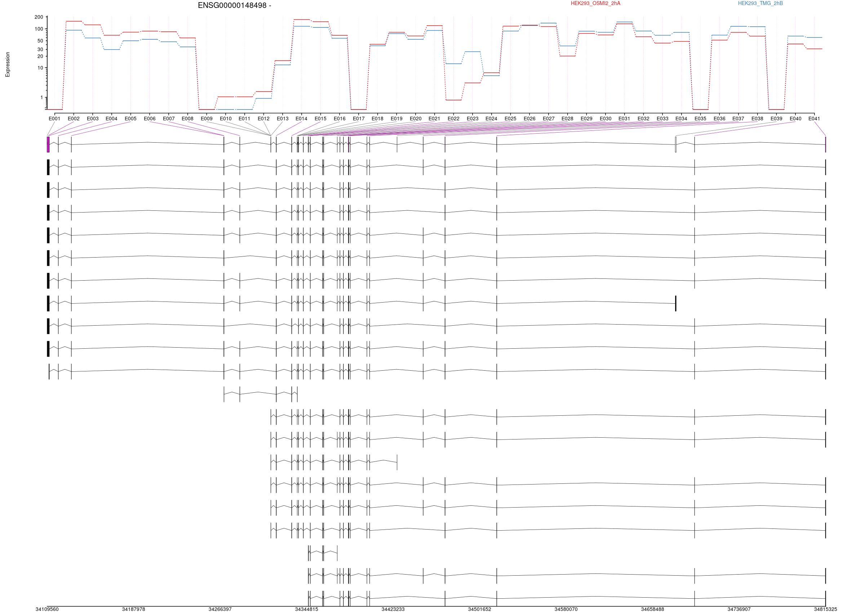
Task: Select the HEK293_TMG_2hB legend label
Action: coord(760,3)
